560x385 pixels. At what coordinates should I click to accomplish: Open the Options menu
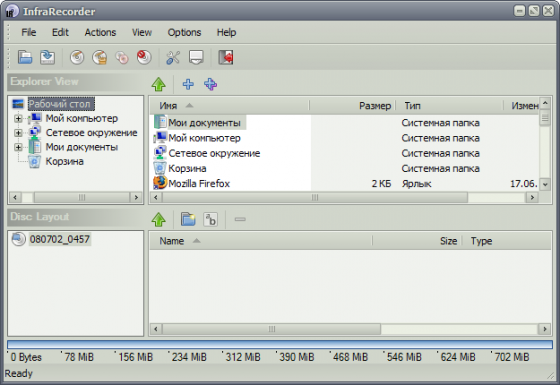tap(184, 32)
